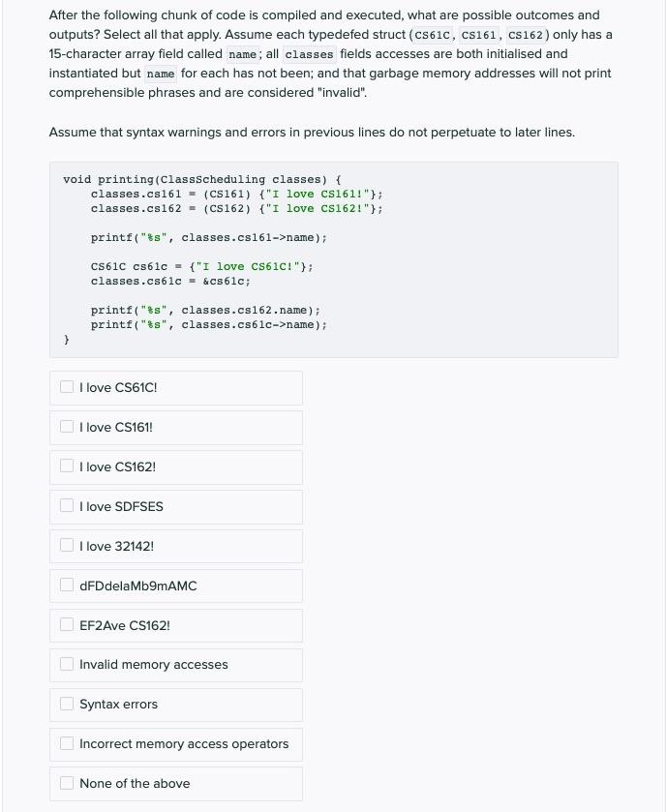Select the "I love CS61C!" answer row

175,387
